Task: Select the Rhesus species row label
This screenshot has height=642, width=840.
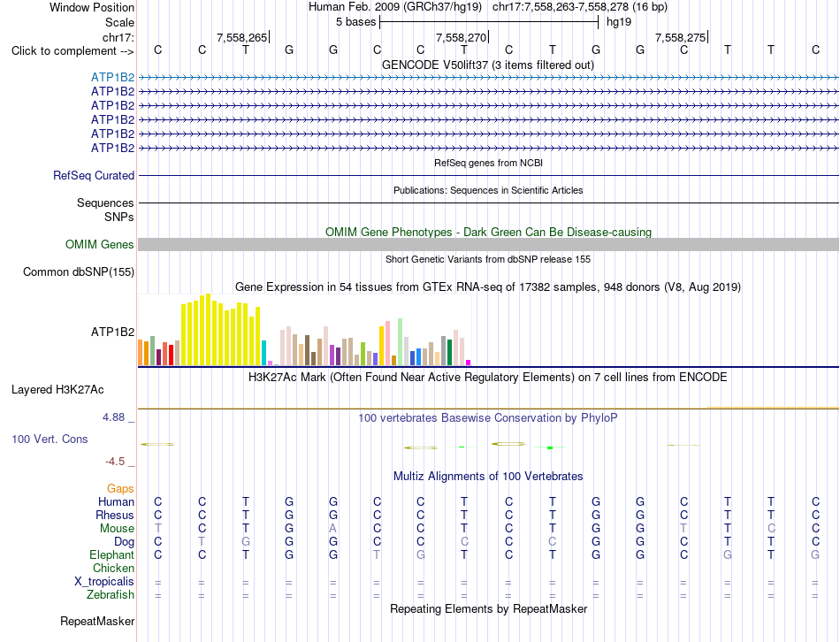Action: tap(115, 516)
